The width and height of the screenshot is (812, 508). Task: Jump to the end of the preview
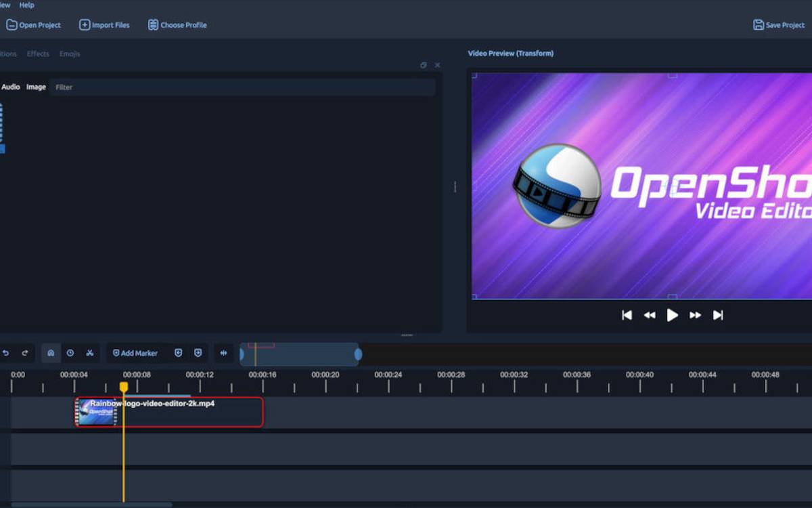coord(718,315)
